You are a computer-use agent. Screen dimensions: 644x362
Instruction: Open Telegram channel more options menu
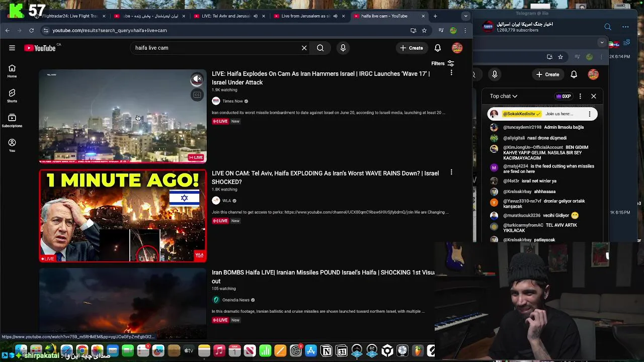pyautogui.click(x=625, y=27)
